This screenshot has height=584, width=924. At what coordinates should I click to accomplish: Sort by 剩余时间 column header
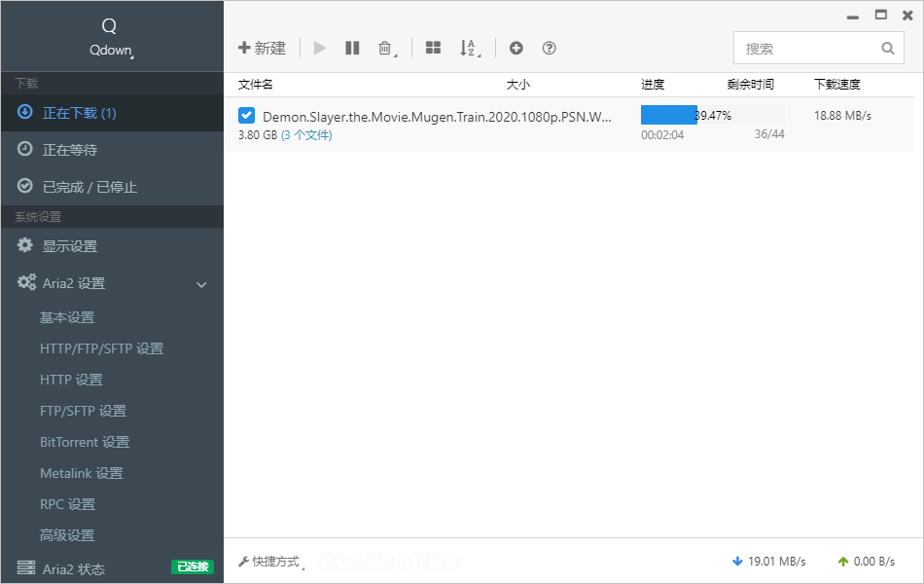point(750,85)
